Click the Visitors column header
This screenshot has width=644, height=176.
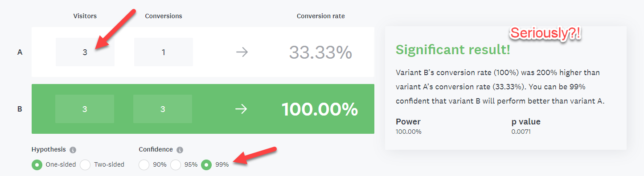pyautogui.click(x=85, y=16)
